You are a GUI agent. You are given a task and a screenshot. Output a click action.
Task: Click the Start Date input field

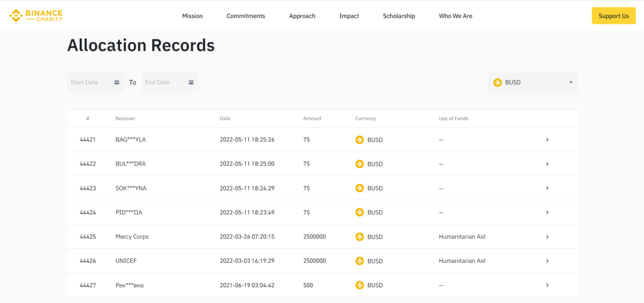89,82
